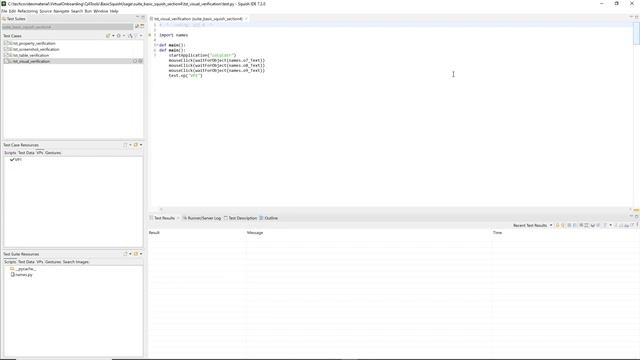Image resolution: width=640 pixels, height=360 pixels.
Task: Click the first icon right of the suite selector
Action: coord(137,27)
